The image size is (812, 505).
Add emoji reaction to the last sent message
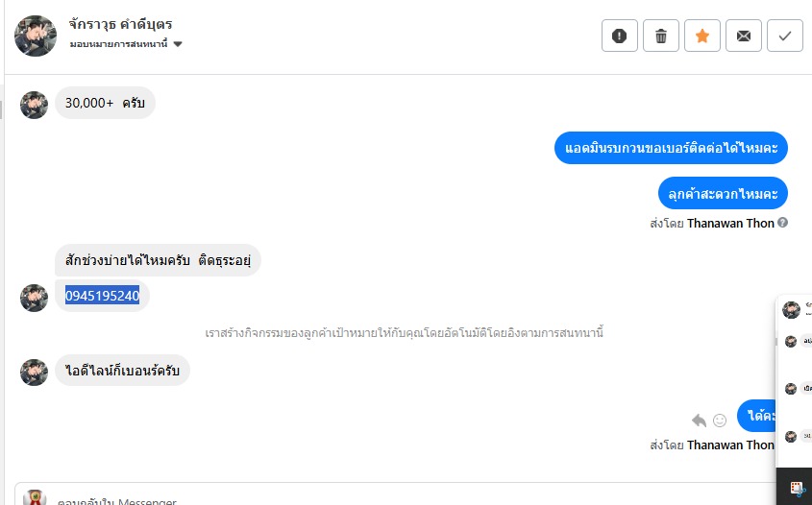tap(720, 420)
